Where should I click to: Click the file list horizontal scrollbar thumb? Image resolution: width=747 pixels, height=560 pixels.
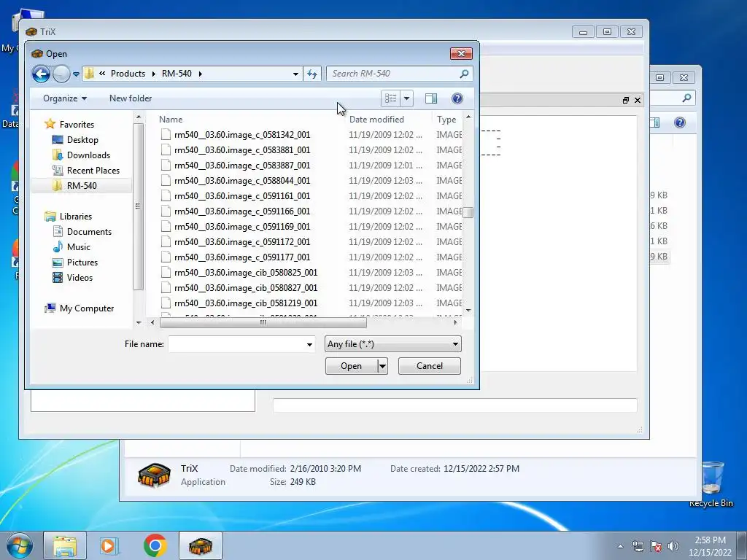[x=263, y=323]
